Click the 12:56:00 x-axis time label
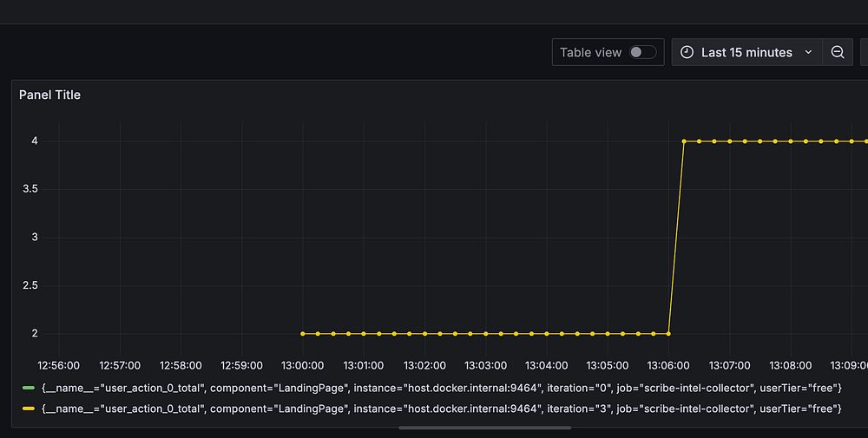 point(59,365)
